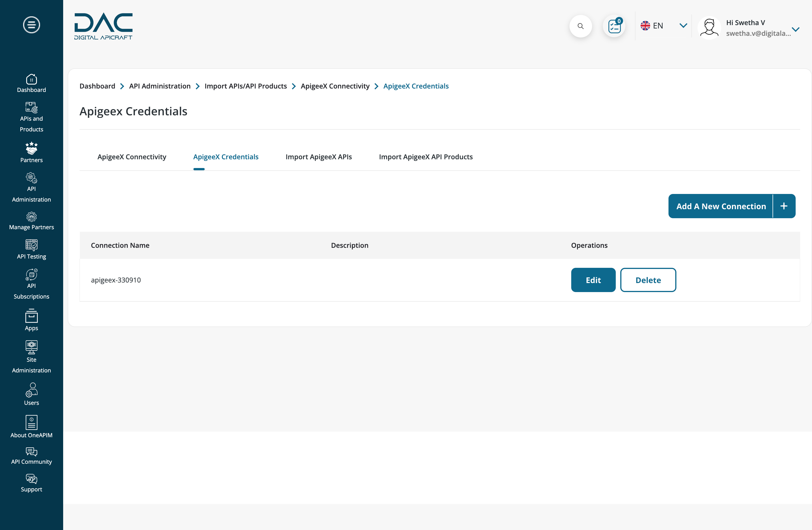The height and width of the screenshot is (530, 812).
Task: Click the Connection Name column header
Action: pyautogui.click(x=120, y=245)
